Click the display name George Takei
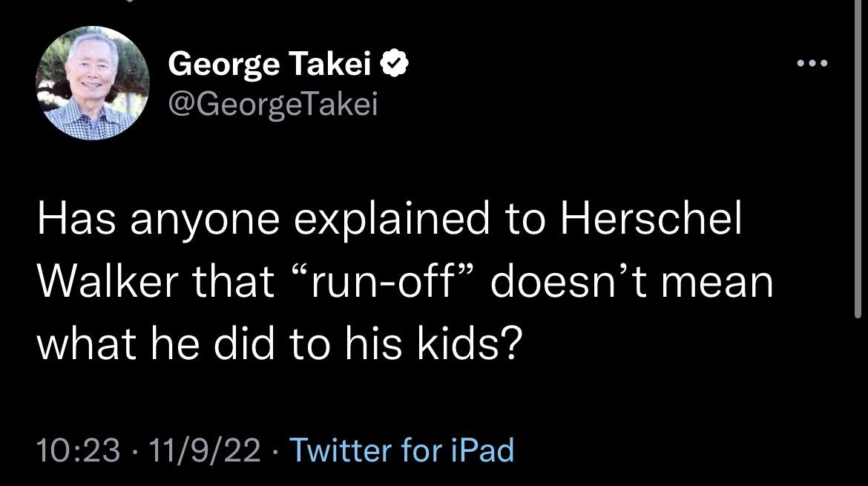Viewport: 868px width, 486px height. point(269,67)
